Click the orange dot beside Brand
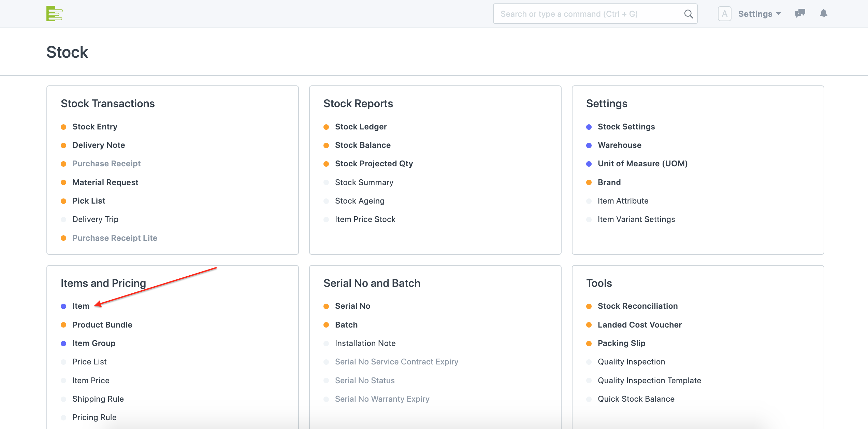This screenshot has height=429, width=868. coord(589,182)
